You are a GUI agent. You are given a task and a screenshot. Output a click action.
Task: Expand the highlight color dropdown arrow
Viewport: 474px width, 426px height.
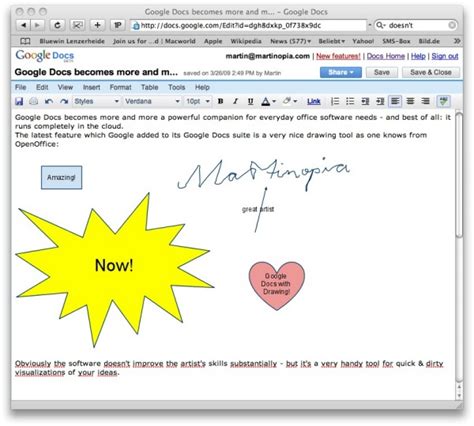point(295,101)
